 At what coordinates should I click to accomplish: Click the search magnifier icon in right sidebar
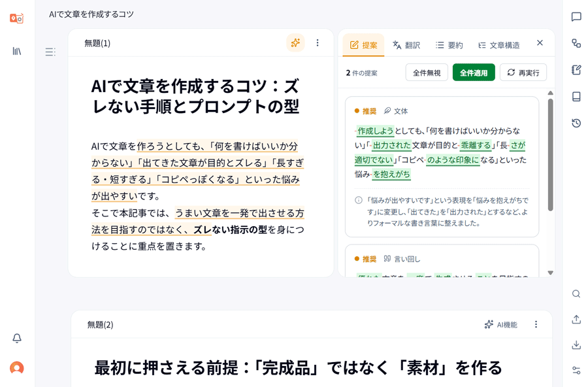tap(576, 294)
